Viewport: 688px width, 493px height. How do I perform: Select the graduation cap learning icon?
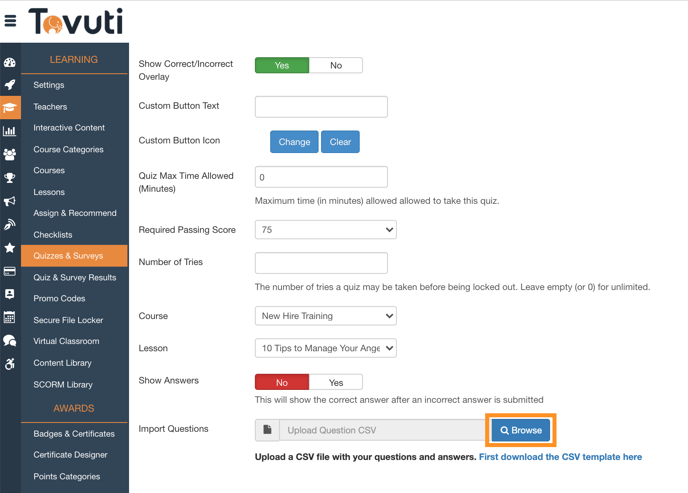(10, 107)
